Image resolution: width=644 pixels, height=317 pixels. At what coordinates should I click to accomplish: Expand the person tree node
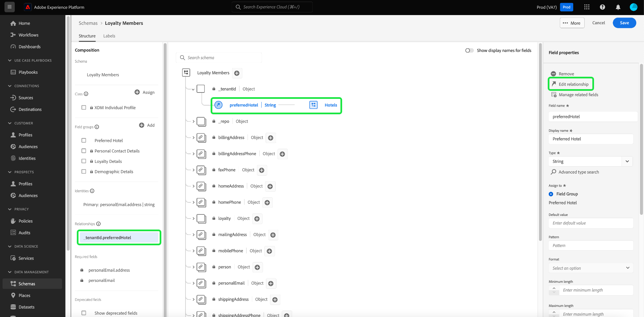pyautogui.click(x=194, y=267)
